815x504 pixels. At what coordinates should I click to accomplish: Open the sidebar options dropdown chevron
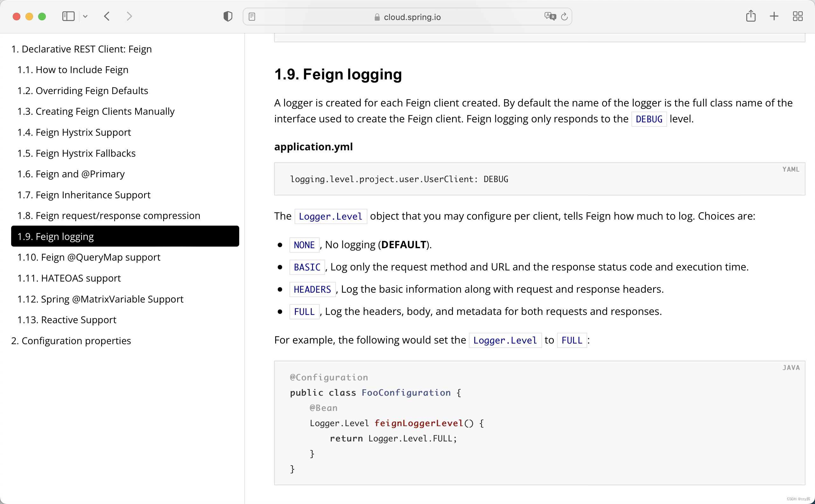click(x=85, y=16)
